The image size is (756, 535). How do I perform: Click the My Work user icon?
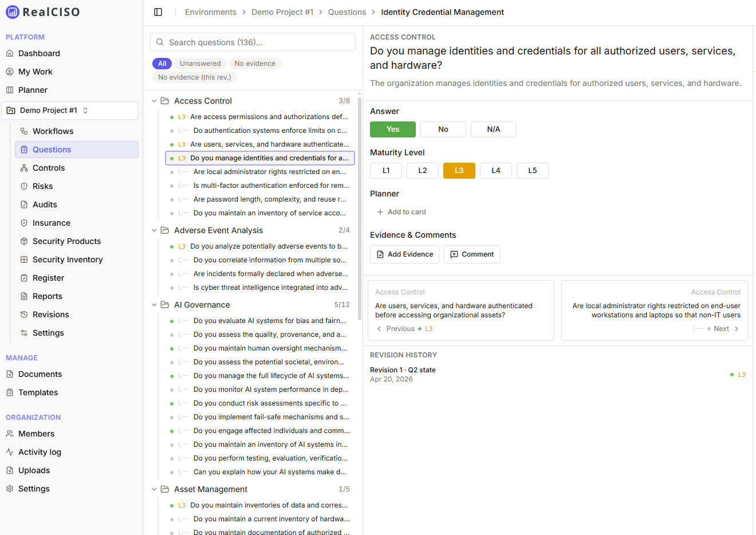(x=10, y=72)
